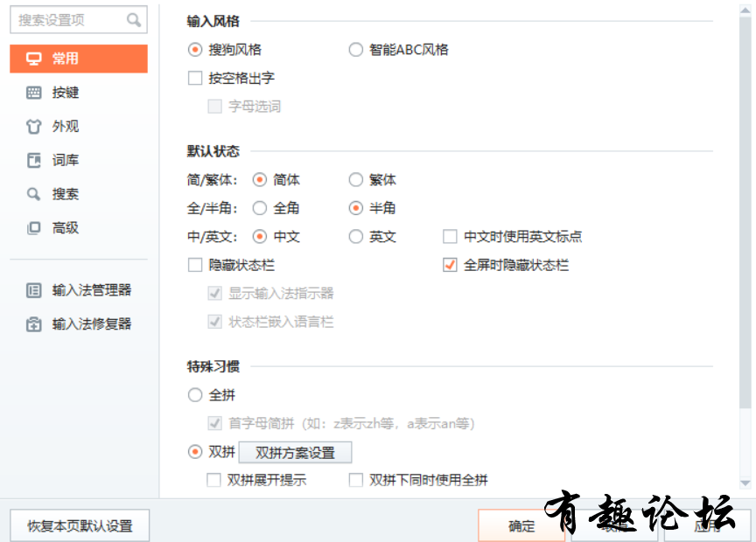This screenshot has width=756, height=542.
Task: Type in the 搜索设置项 search field
Action: [x=70, y=19]
